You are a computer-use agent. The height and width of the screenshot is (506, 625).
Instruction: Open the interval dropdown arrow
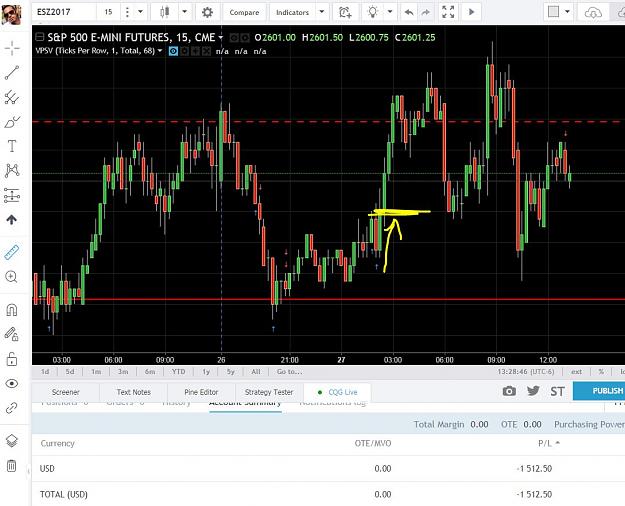[140, 12]
